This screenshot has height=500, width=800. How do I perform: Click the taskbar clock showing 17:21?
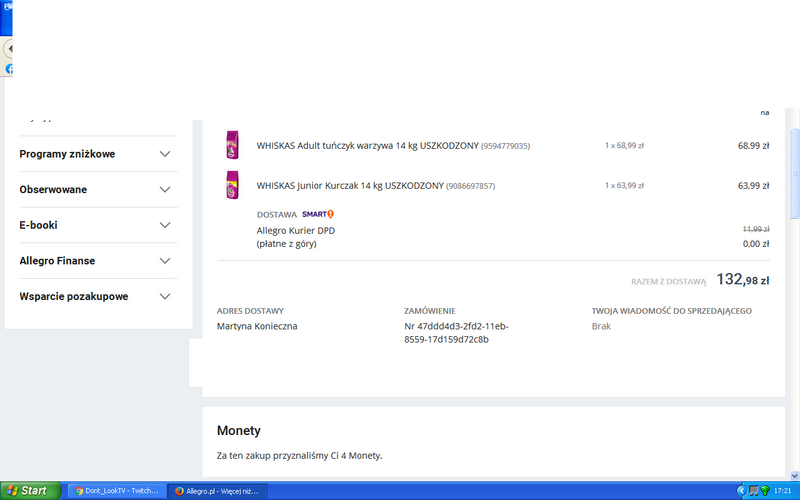pyautogui.click(x=782, y=491)
